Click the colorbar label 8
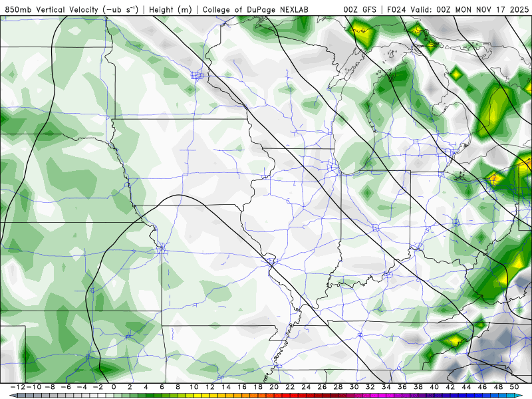Viewport: 532px width, 399px height. tap(178, 387)
